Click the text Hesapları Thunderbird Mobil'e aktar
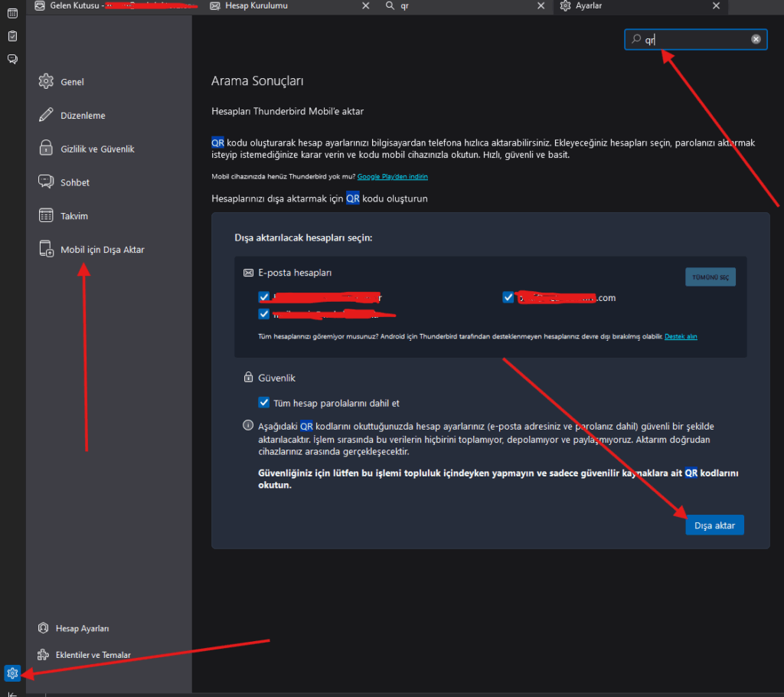784x697 pixels. (x=288, y=112)
